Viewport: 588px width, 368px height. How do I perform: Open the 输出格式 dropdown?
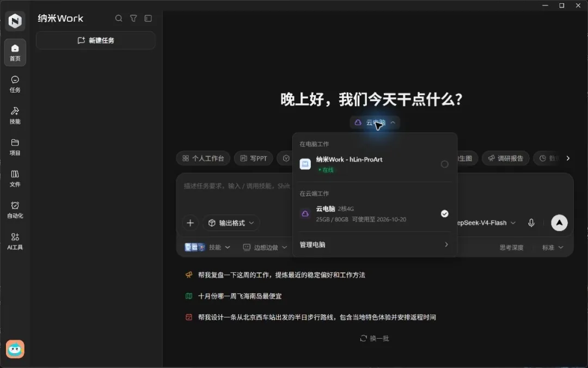(x=231, y=223)
